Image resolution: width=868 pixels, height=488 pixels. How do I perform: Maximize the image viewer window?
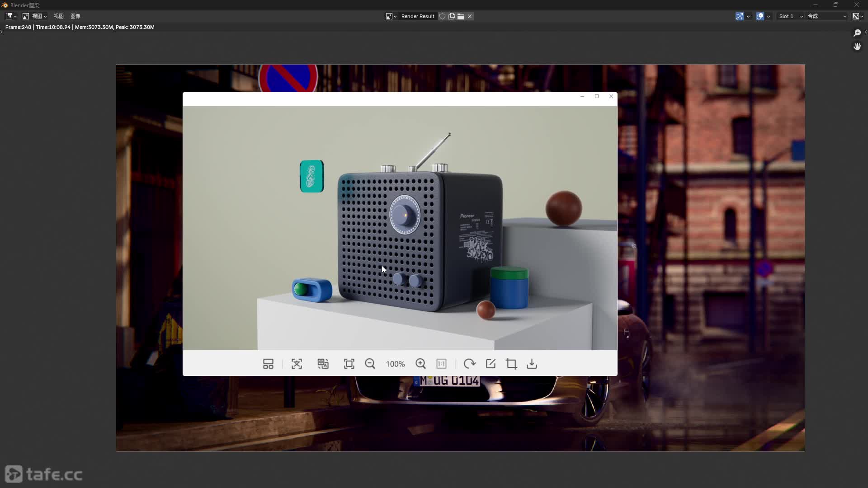tap(597, 96)
